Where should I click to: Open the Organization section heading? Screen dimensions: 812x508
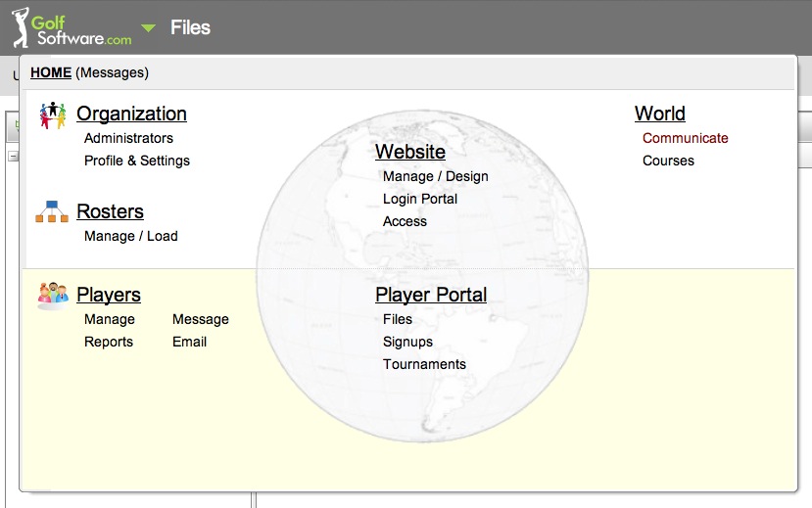[131, 114]
